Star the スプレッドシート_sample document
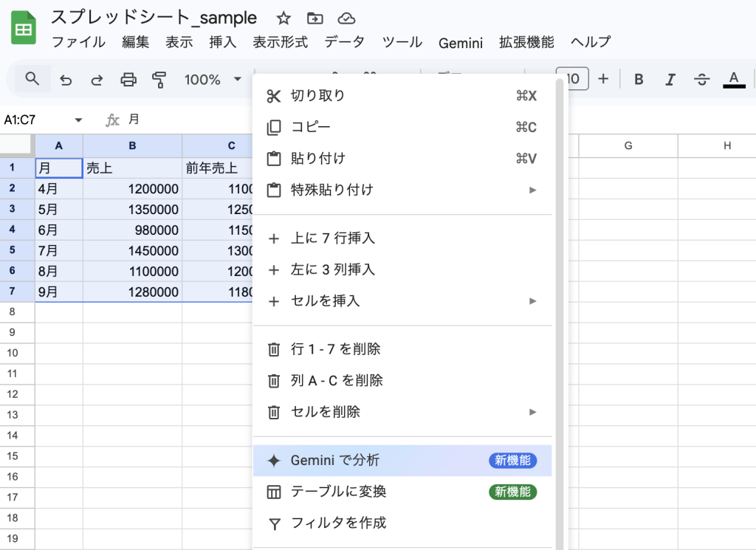This screenshot has height=550, width=756. click(x=283, y=18)
